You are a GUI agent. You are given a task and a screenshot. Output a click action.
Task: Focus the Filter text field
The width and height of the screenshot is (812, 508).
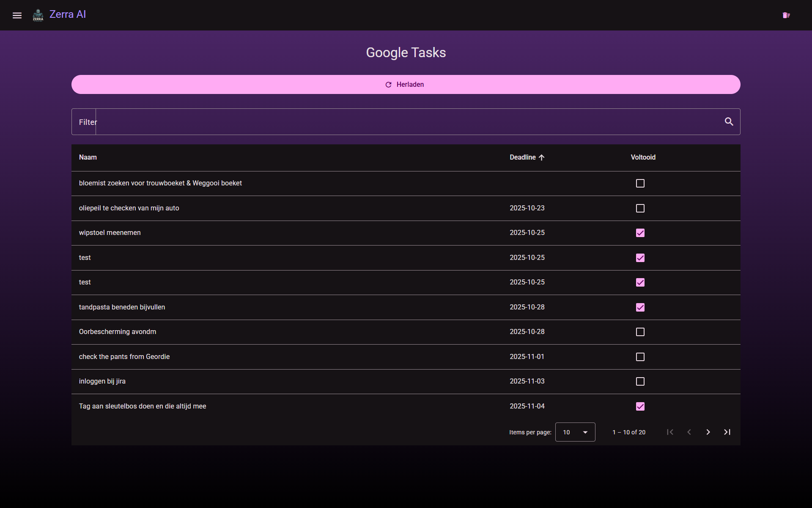click(406, 122)
